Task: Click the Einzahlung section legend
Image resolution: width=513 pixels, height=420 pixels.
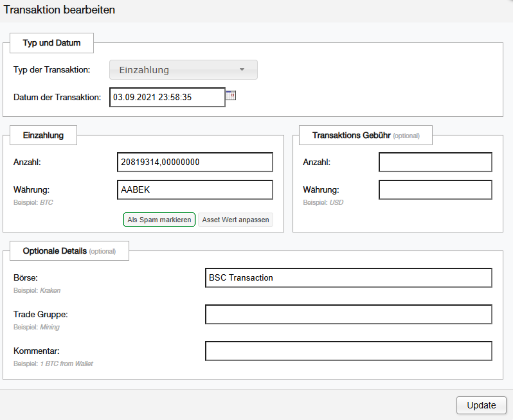Action: coord(43,135)
